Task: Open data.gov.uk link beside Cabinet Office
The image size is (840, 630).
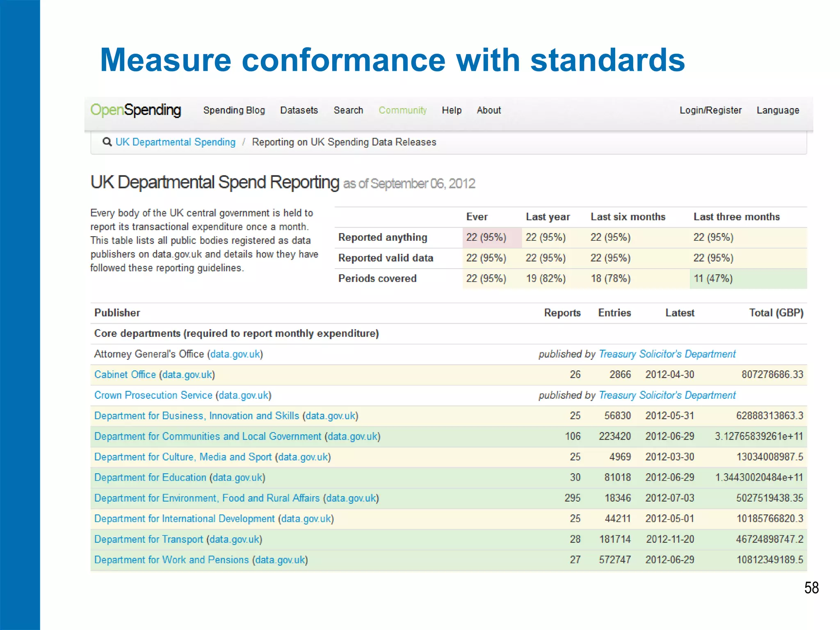Action: pyautogui.click(x=187, y=374)
